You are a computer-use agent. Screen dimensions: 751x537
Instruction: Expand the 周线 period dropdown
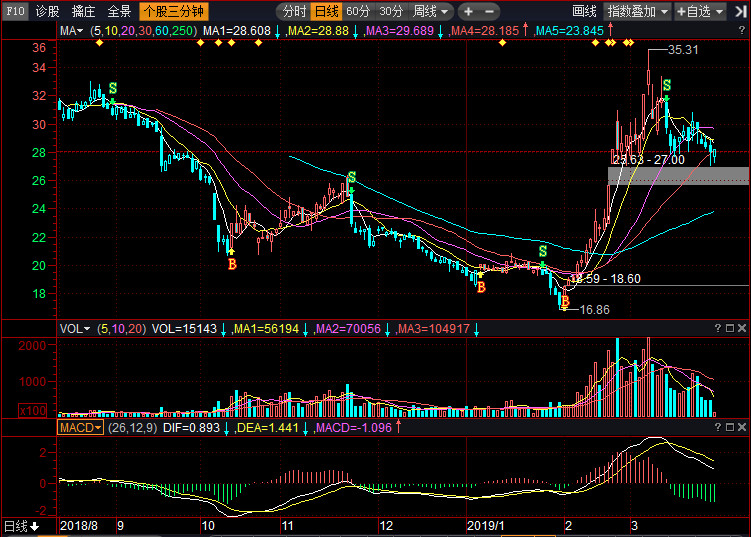point(430,11)
